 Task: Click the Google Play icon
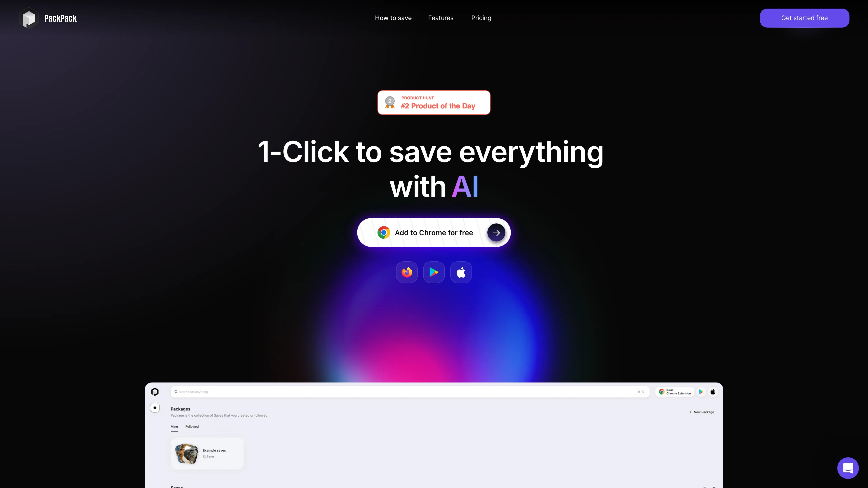tap(434, 272)
